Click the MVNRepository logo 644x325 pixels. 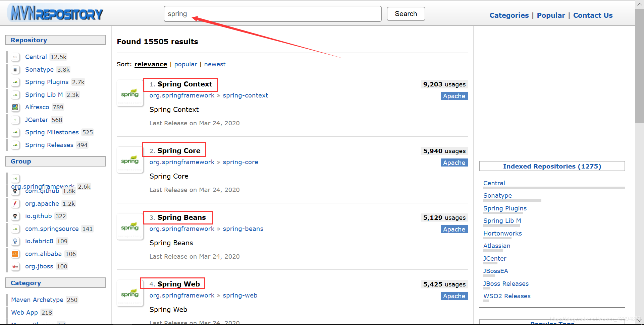56,13
